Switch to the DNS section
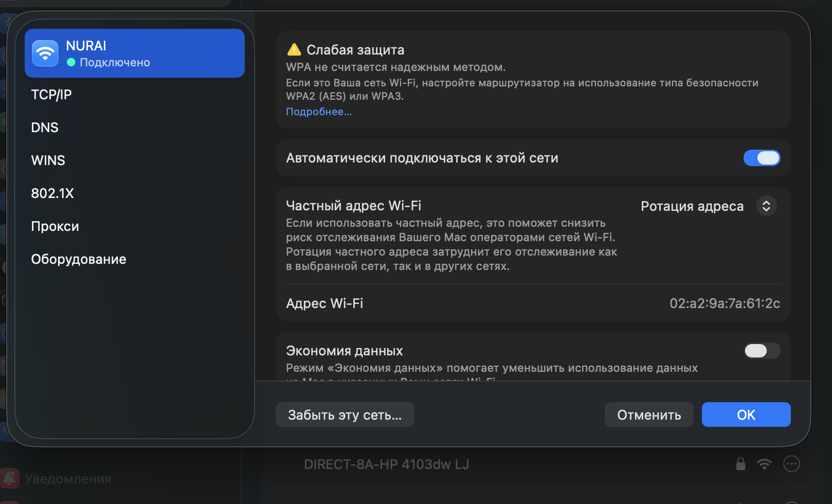This screenshot has width=832, height=504. coord(45,128)
